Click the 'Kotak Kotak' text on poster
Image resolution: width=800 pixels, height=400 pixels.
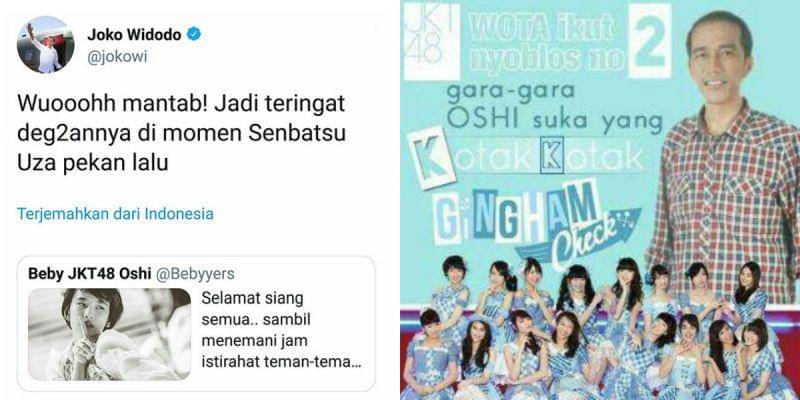coord(529,160)
